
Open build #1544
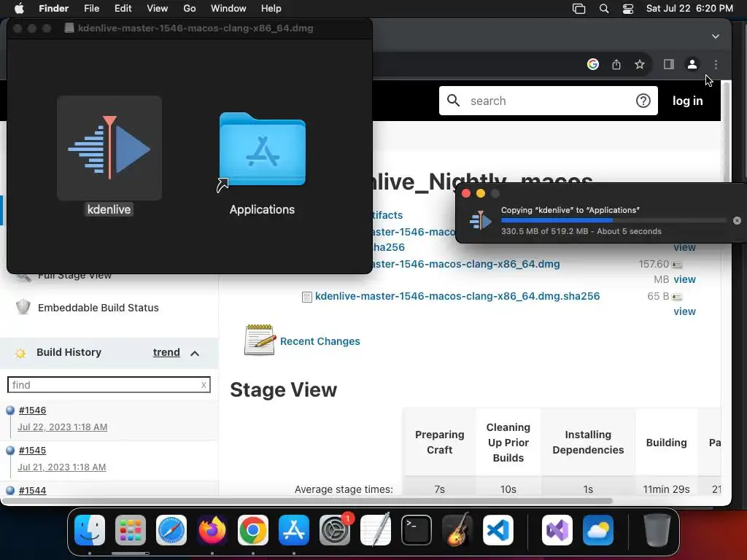click(x=32, y=491)
